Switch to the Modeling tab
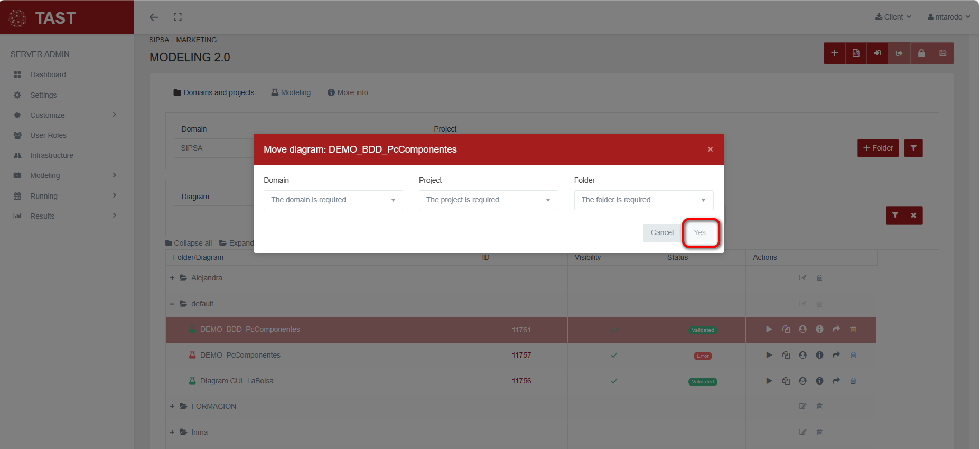Image resolution: width=980 pixels, height=449 pixels. click(x=291, y=93)
